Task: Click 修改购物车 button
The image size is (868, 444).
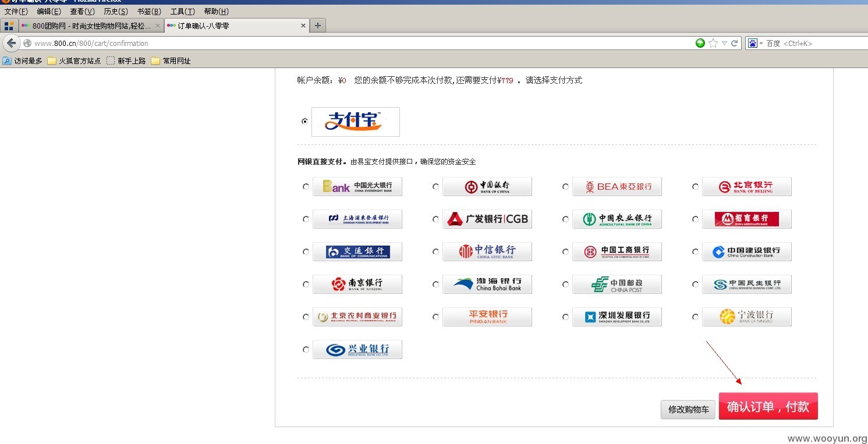Action: pyautogui.click(x=688, y=410)
